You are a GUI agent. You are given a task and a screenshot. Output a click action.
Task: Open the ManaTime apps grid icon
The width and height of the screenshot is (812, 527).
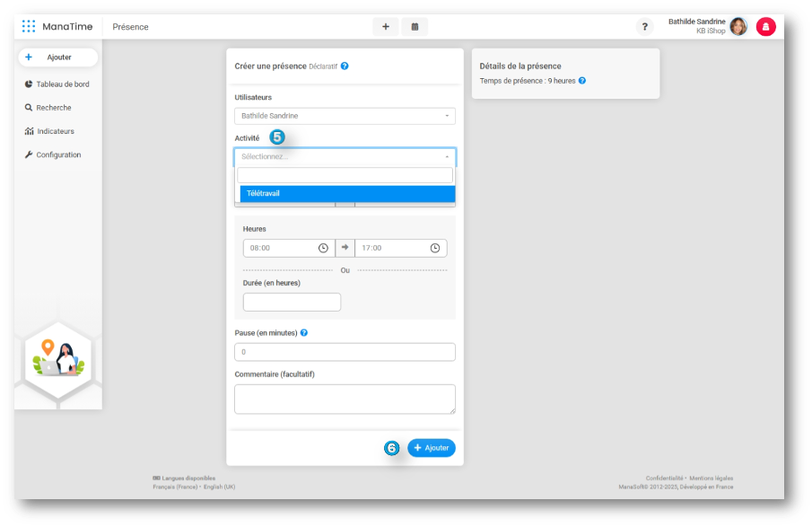click(x=29, y=26)
